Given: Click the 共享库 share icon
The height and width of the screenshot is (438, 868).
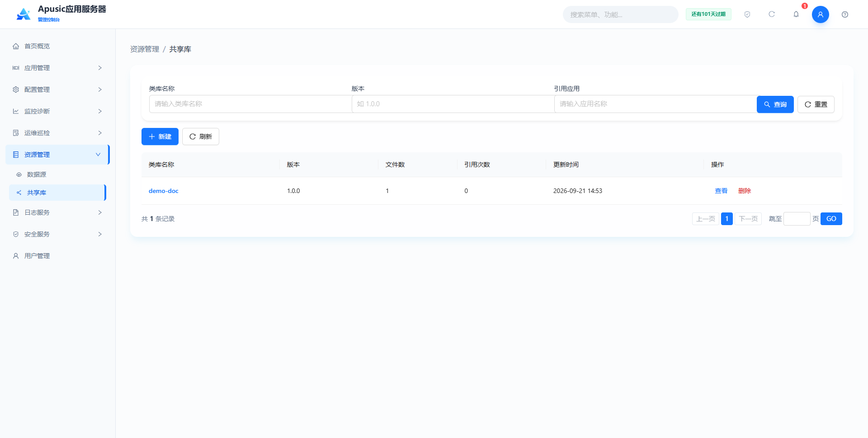Looking at the screenshot, I should (19, 193).
